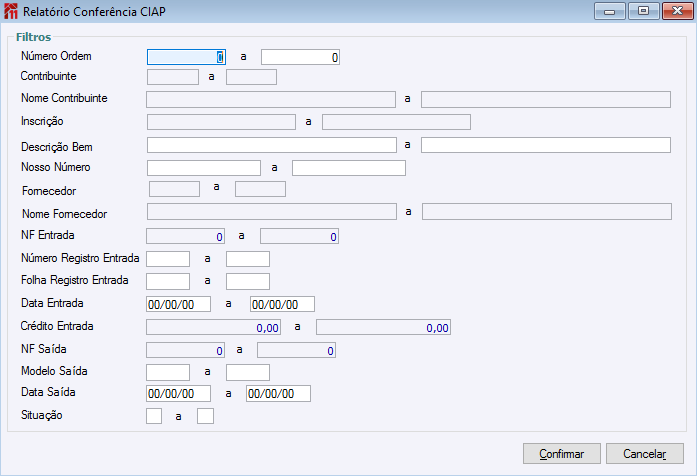The image size is (697, 476).
Task: Minimize the Relatório Conferência CIAP window
Action: [609, 11]
